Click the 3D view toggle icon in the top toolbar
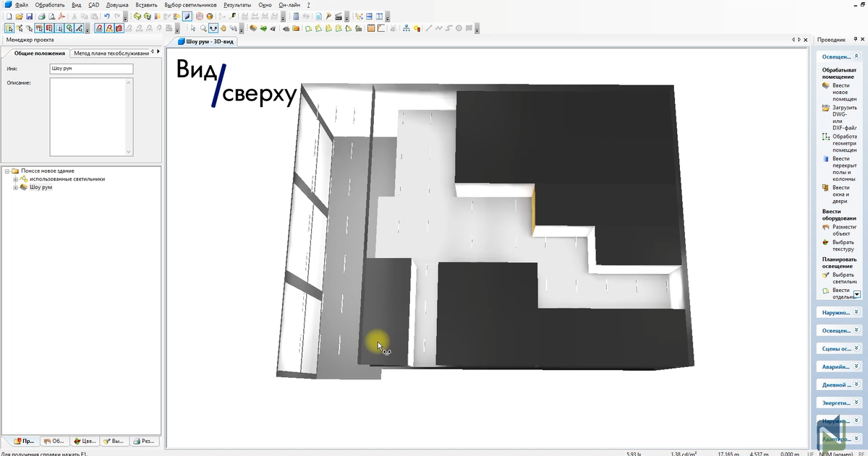The height and width of the screenshot is (456, 868). 187,16
